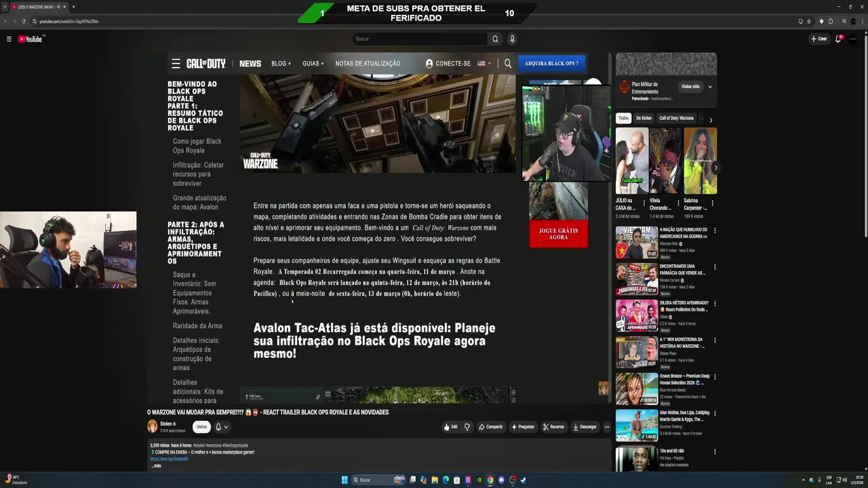Screen dimensions: 868x488
Task: Open Alan Walker, Dua Lipa mix thumbnail
Action: click(x=636, y=426)
